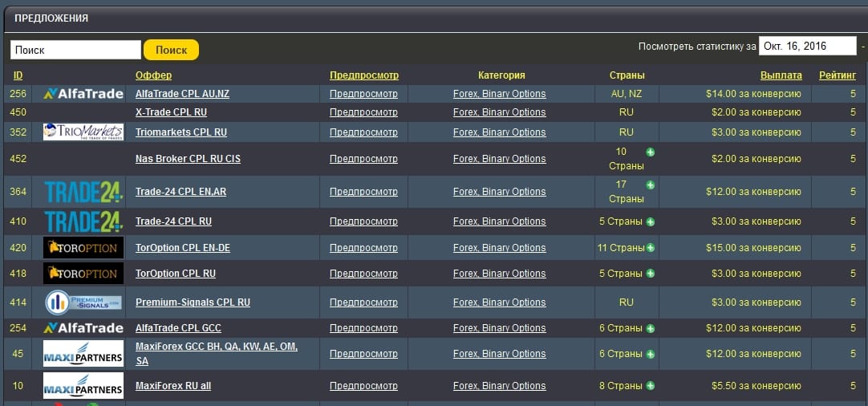Expand the 6 countries list for AlfaTrade CPL GCC
Image resolution: width=868 pixels, height=406 pixels.
tap(651, 328)
